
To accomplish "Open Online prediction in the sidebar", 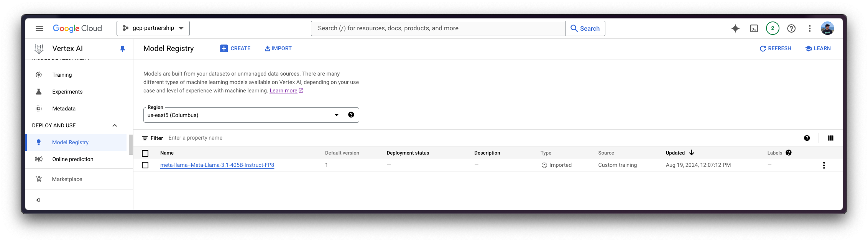I will point(73,159).
